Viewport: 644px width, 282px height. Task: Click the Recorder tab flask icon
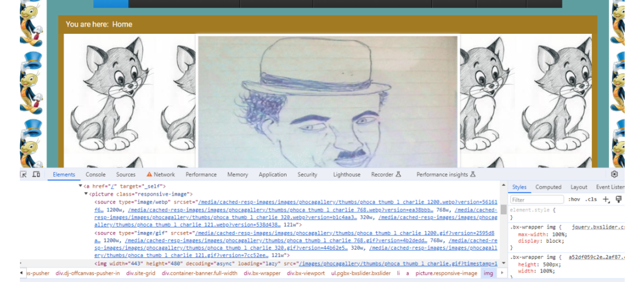point(398,175)
